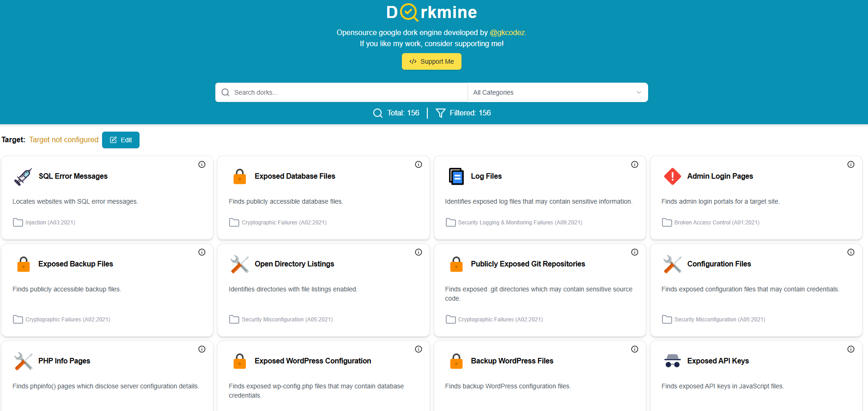Image resolution: width=868 pixels, height=411 pixels.
Task: Click the Support Me button
Action: coord(431,61)
